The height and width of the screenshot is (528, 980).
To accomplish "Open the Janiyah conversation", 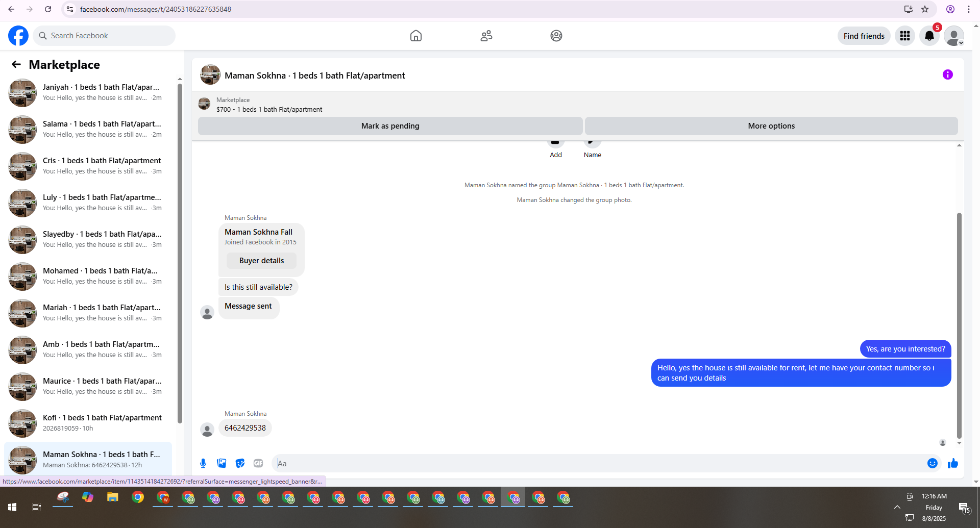I will 88,92.
